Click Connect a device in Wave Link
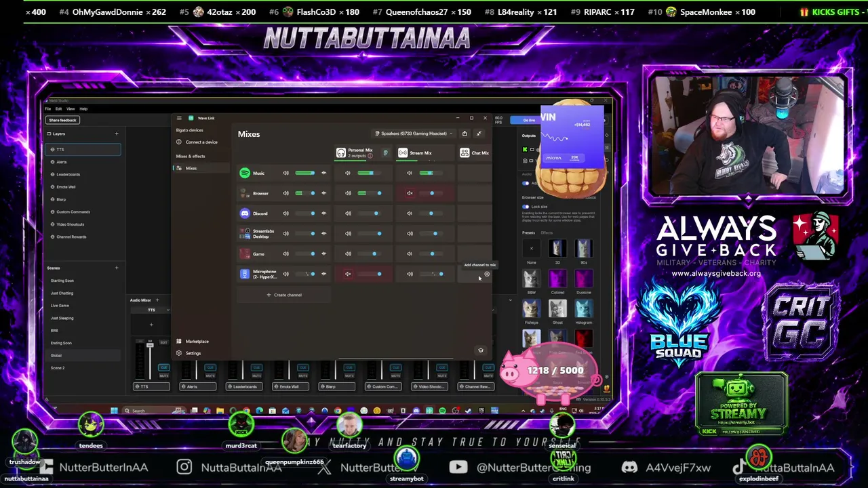The image size is (868, 488). pyautogui.click(x=201, y=142)
